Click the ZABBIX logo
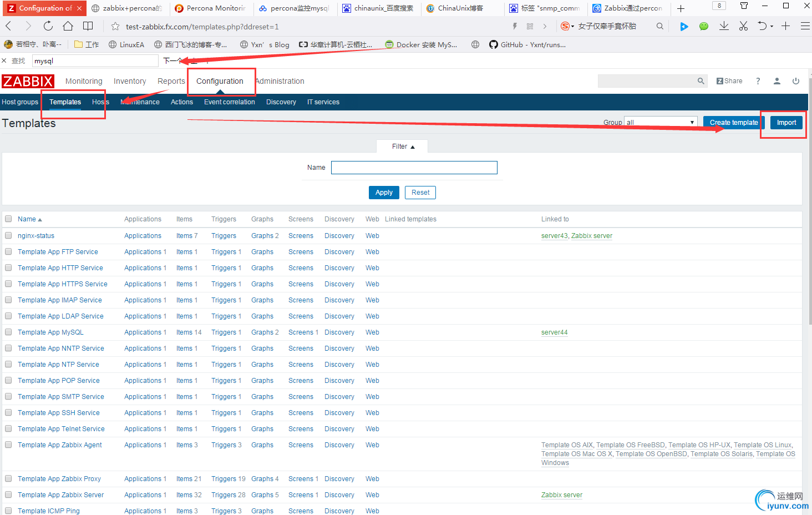This screenshot has width=812, height=515. 28,82
